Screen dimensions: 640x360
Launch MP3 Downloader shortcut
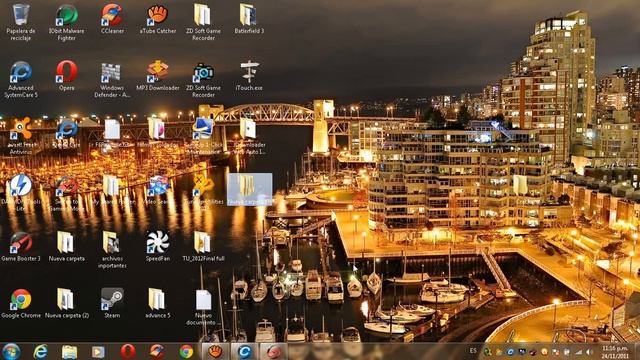158,76
